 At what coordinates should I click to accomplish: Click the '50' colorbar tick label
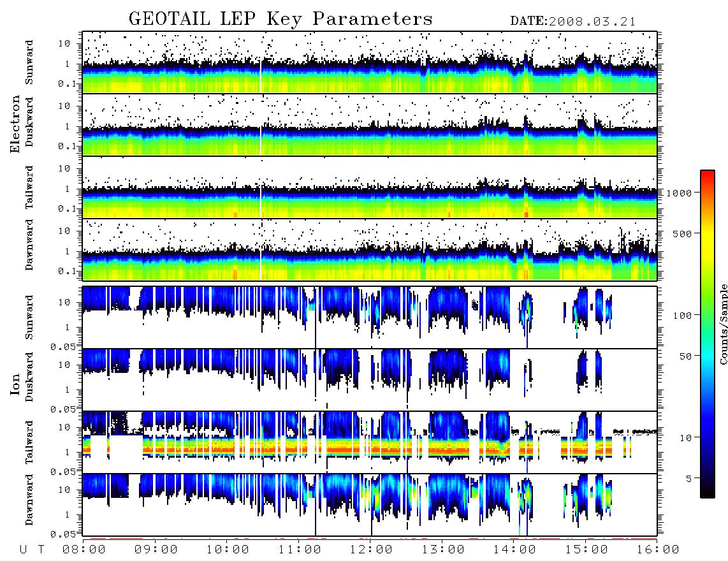[686, 356]
